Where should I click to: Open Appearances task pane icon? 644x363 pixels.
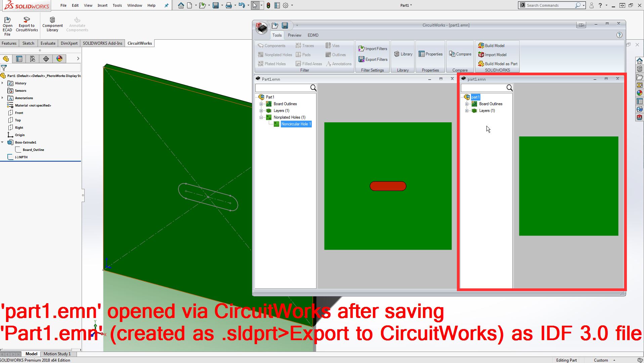pyautogui.click(x=640, y=93)
